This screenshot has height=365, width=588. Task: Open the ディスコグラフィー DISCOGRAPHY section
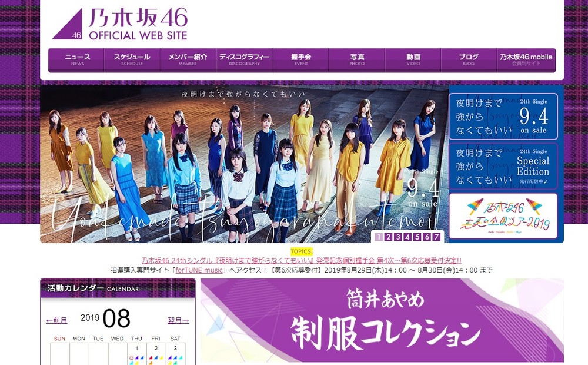(245, 58)
